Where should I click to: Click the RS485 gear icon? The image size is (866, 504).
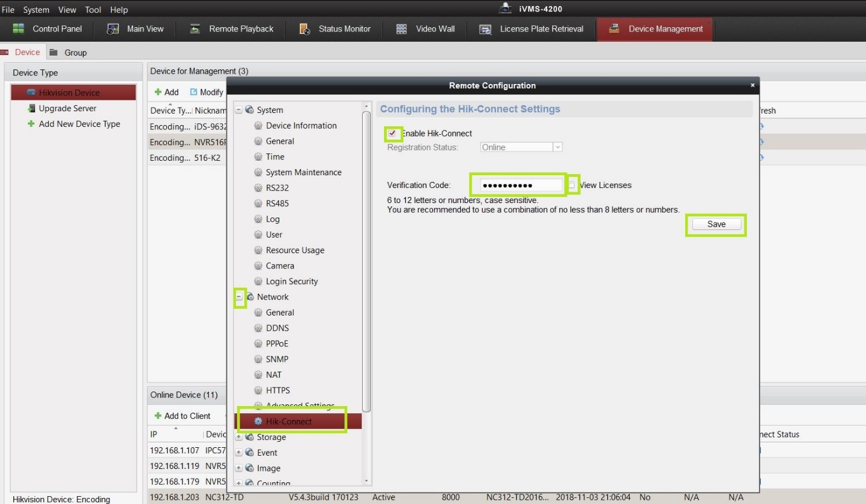(258, 204)
